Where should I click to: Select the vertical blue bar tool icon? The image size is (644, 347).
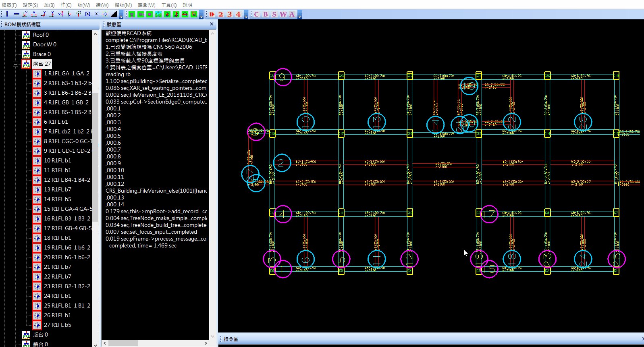(x=7, y=14)
